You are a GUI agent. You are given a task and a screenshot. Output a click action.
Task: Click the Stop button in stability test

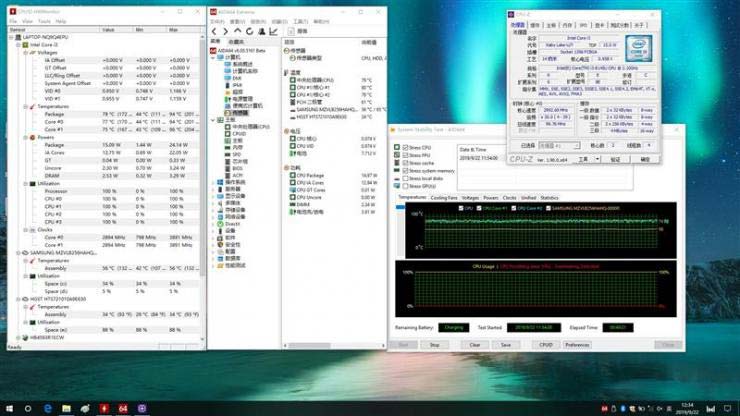(x=435, y=345)
